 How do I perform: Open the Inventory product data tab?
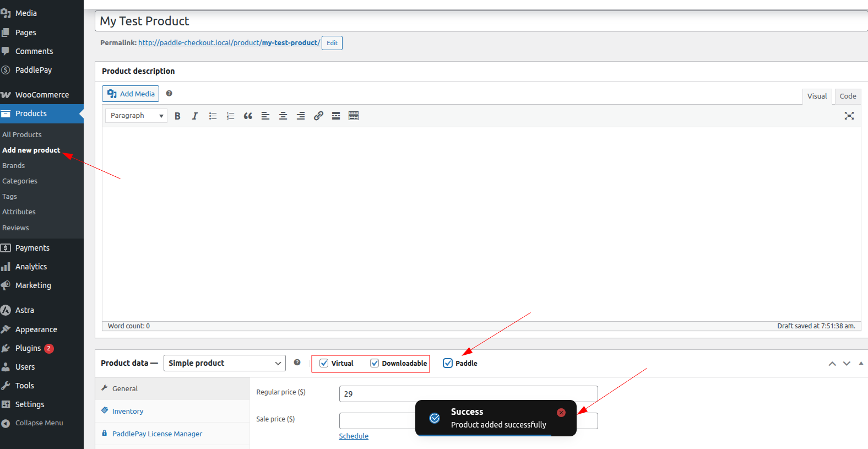[x=172, y=411]
